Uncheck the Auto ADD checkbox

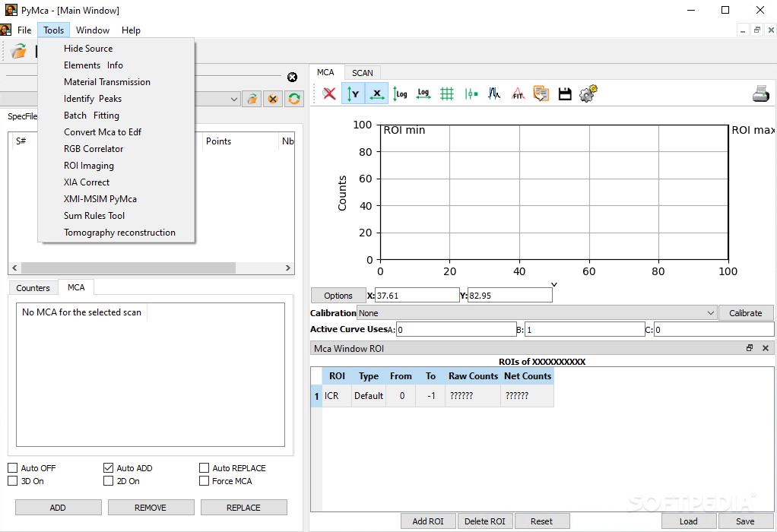coord(109,467)
